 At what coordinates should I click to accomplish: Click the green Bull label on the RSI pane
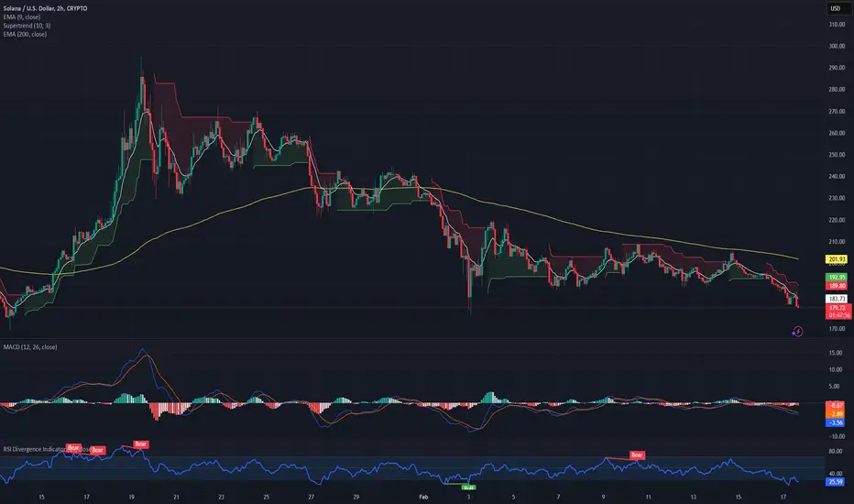[x=468, y=488]
